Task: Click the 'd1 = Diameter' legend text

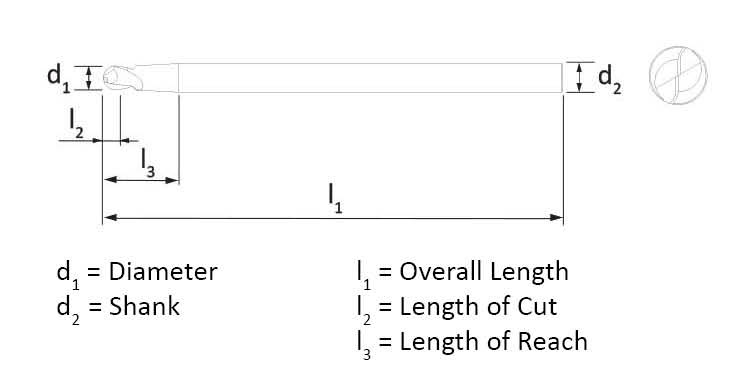Action: pos(137,274)
